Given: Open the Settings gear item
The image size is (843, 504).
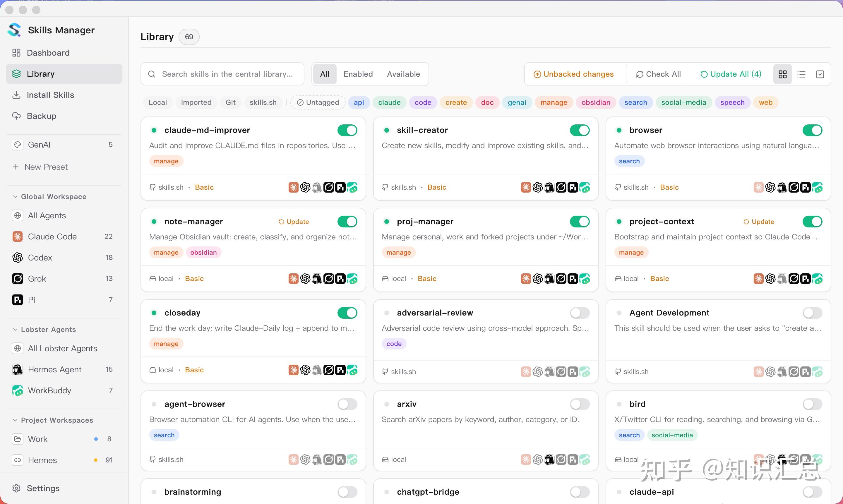Looking at the screenshot, I should click(64, 488).
